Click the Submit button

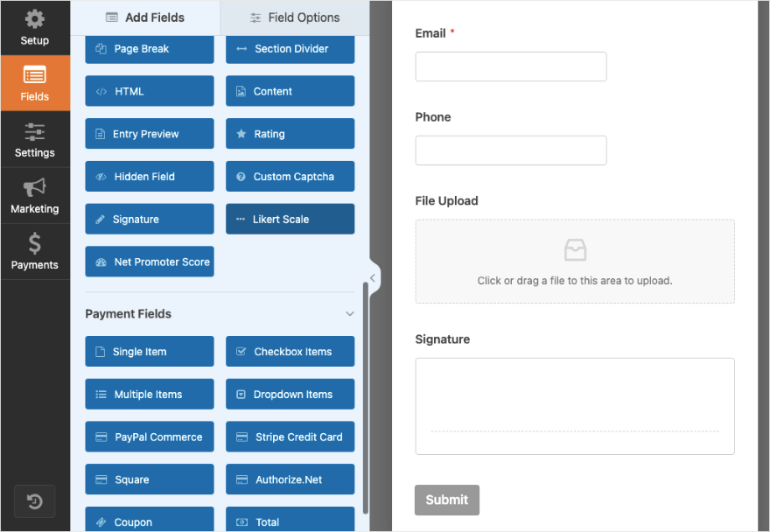(x=447, y=500)
